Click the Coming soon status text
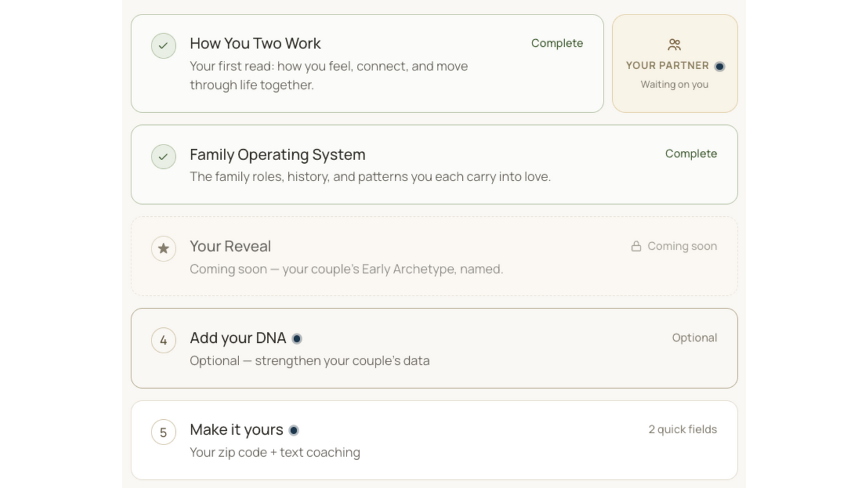This screenshot has height=488, width=868. 682,246
